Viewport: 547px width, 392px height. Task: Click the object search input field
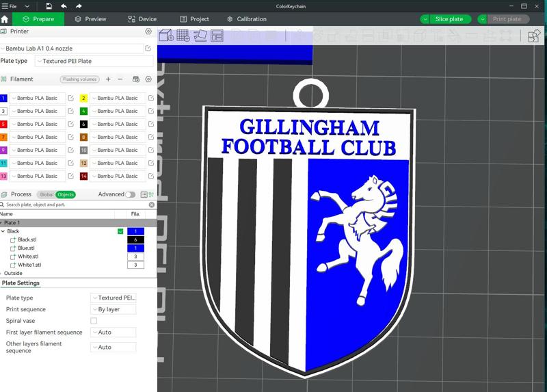click(x=75, y=205)
